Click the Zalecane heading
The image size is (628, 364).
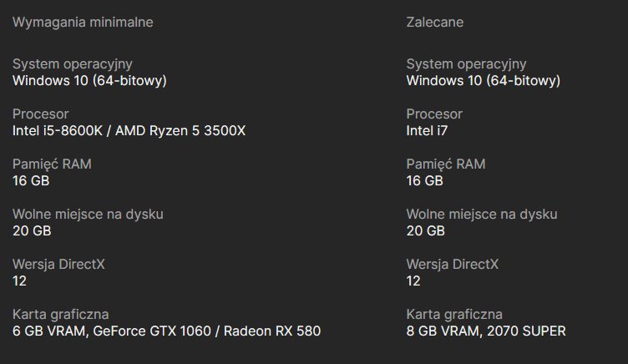[435, 22]
